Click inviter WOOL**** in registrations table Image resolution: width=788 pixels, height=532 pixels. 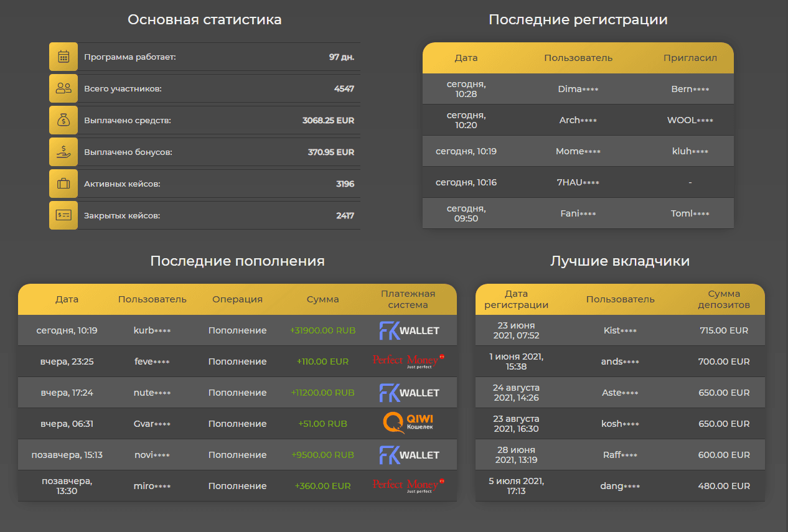pyautogui.click(x=690, y=120)
